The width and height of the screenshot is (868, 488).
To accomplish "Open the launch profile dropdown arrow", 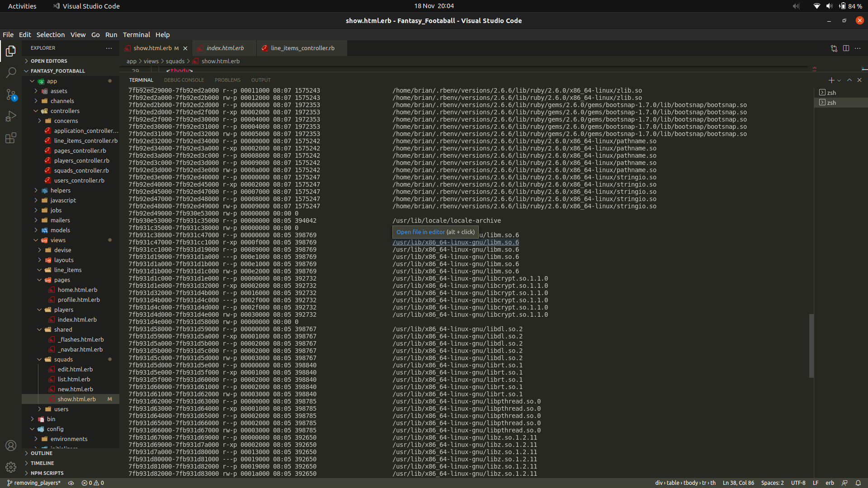I will (x=839, y=80).
